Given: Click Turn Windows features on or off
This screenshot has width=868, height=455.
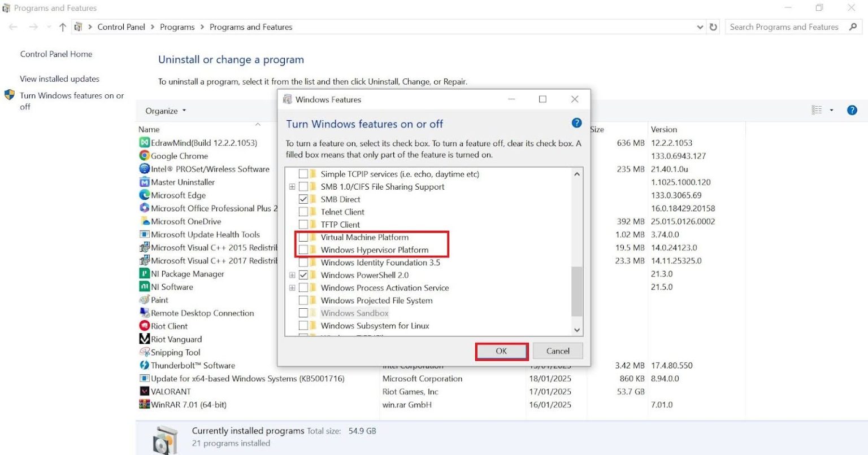Looking at the screenshot, I should click(72, 100).
